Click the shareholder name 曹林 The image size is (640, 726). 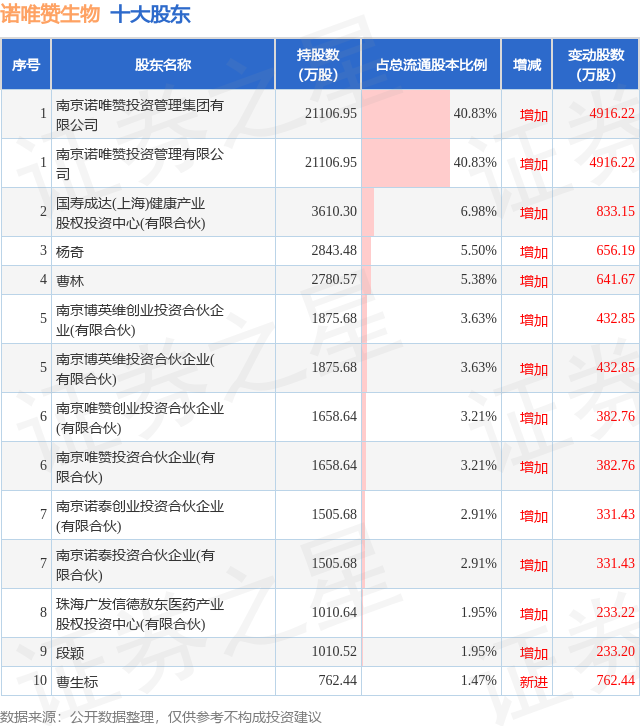[70, 281]
